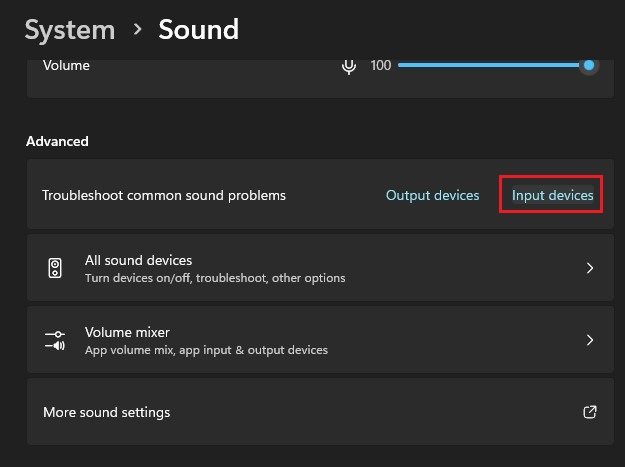
Task: Click the Troubleshoot common sound problems label
Action: [164, 196]
